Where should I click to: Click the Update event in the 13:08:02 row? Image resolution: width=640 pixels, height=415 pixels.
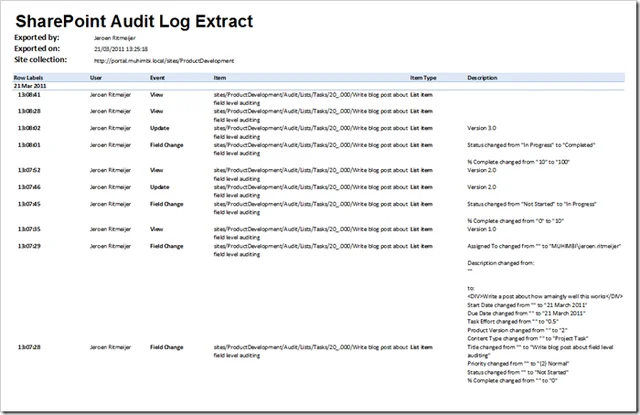point(160,128)
